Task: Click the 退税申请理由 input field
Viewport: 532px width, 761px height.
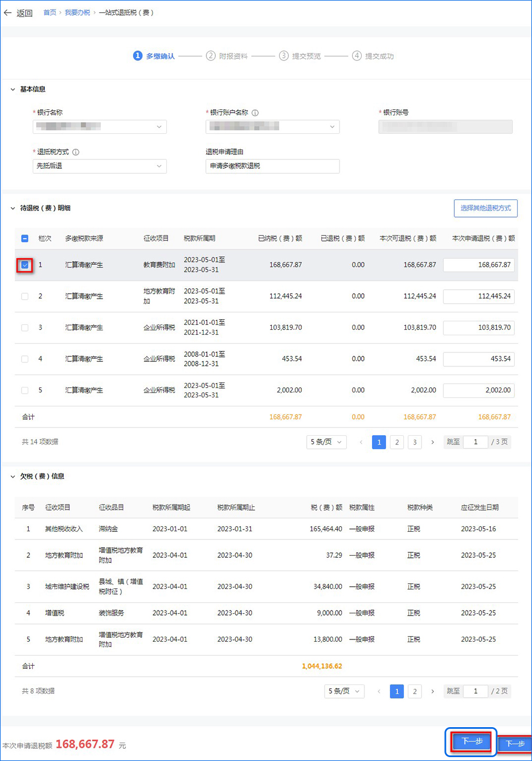Action: 272,166
